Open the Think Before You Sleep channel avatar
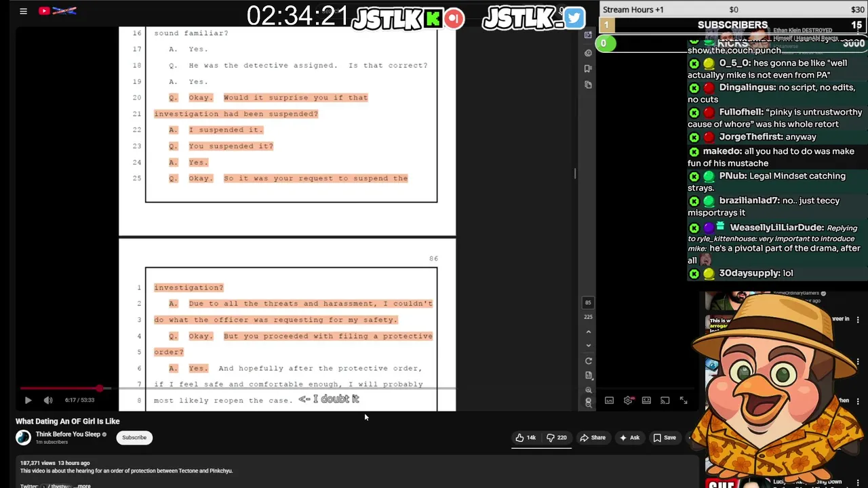The image size is (868, 488). pyautogui.click(x=24, y=438)
